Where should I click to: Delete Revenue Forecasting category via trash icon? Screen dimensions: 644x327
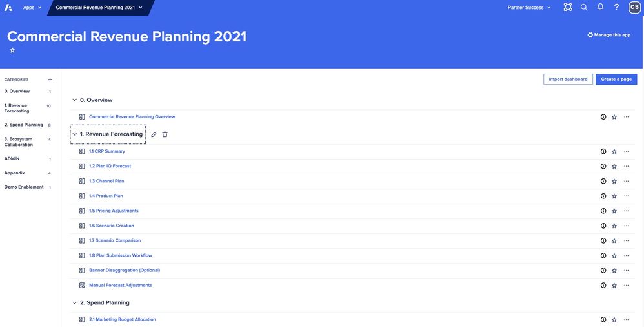coord(165,134)
